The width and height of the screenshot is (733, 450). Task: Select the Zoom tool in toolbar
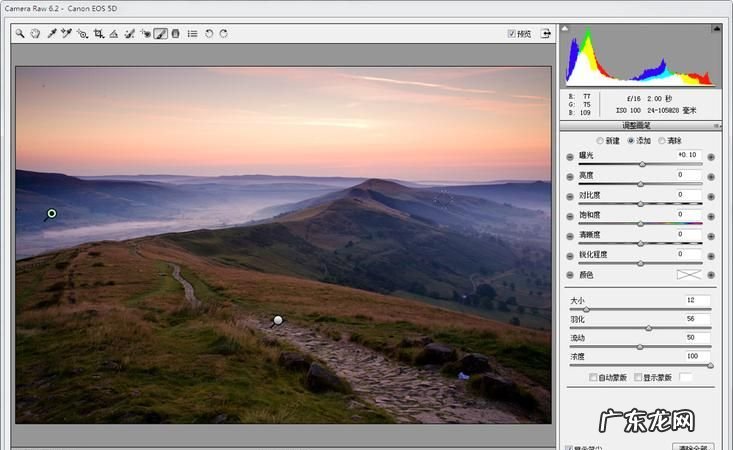point(20,33)
